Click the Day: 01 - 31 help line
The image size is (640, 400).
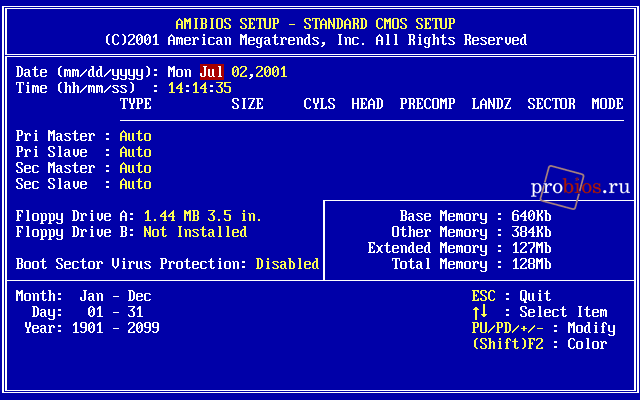87,312
